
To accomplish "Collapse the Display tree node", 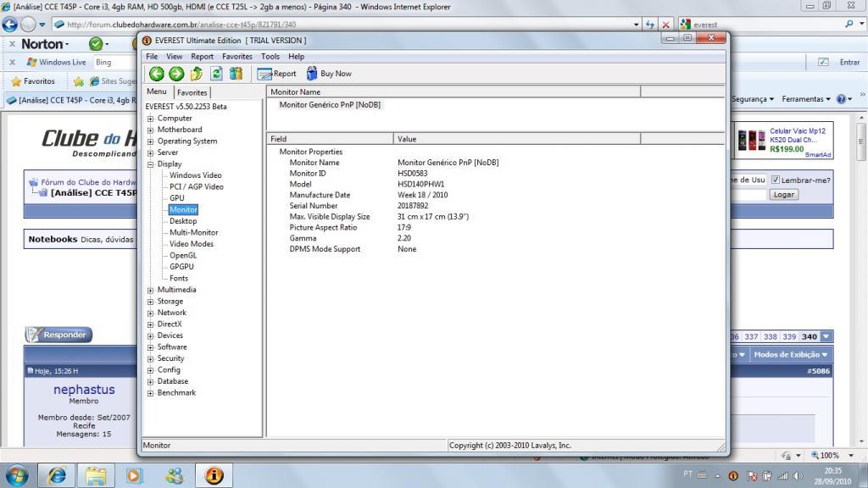I will point(151,164).
